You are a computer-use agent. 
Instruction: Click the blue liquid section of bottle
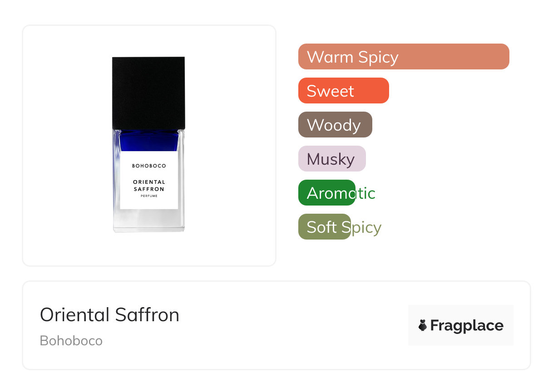point(148,140)
